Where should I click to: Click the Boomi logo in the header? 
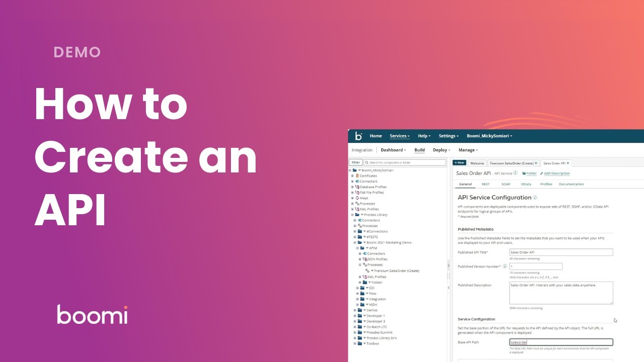tap(358, 136)
